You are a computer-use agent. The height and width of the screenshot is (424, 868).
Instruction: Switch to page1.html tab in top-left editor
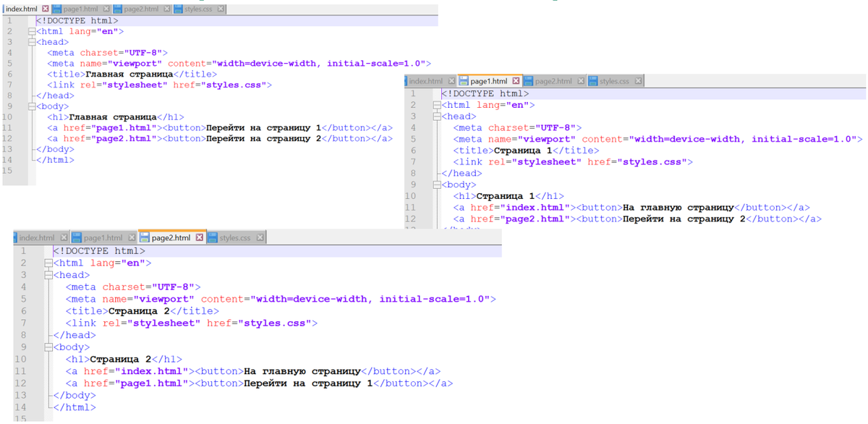click(x=81, y=9)
